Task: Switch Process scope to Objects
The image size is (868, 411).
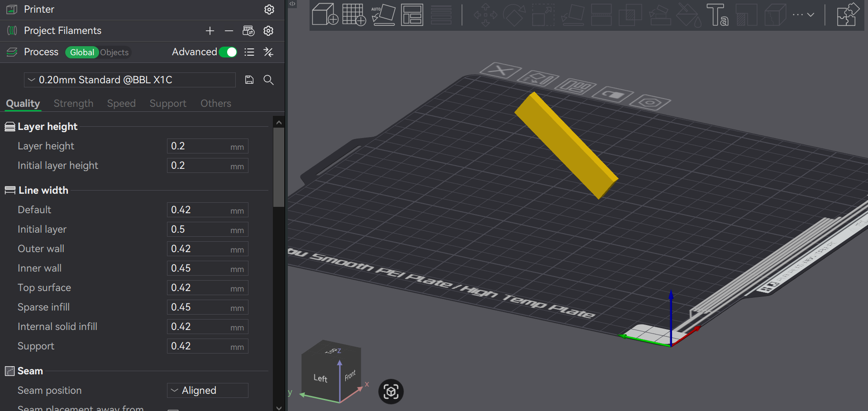Action: [114, 52]
